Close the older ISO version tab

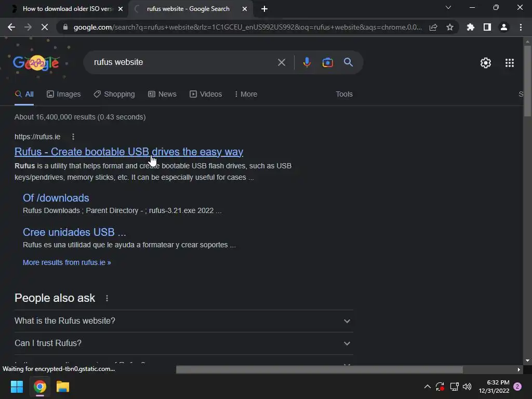coord(121,9)
